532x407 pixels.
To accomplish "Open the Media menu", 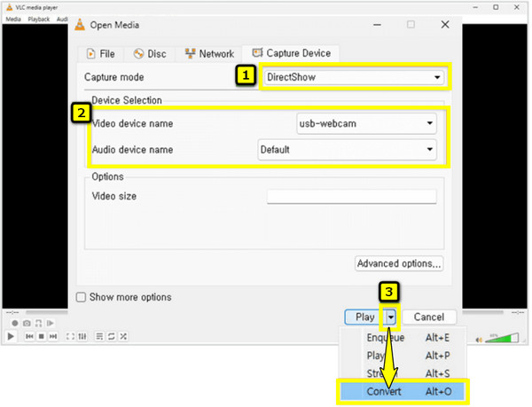I will (13, 19).
